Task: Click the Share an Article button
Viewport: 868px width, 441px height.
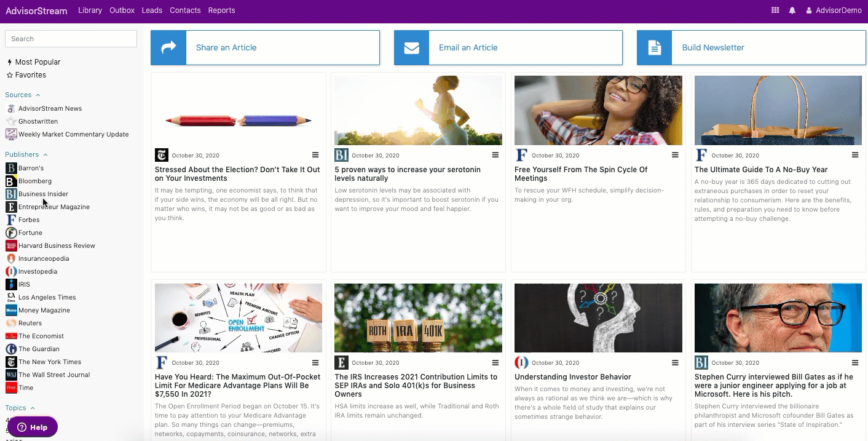Action: pos(265,48)
